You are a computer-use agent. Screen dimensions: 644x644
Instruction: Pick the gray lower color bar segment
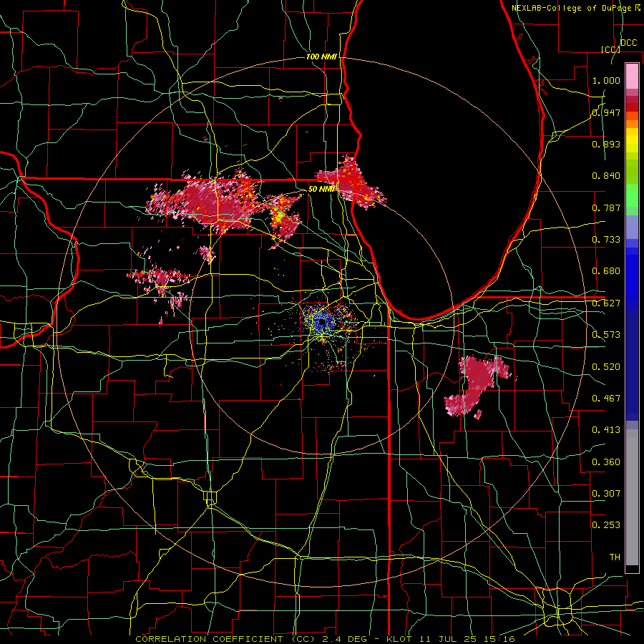pyautogui.click(x=632, y=497)
